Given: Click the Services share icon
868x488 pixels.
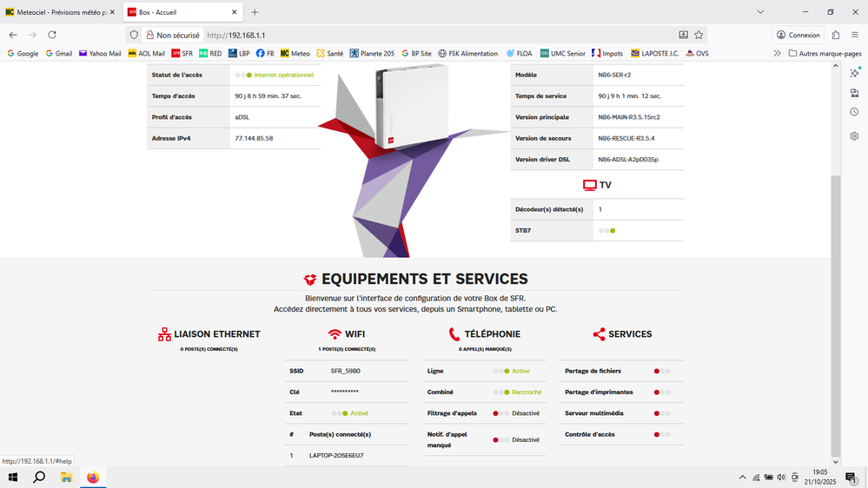Looking at the screenshot, I should tap(599, 334).
